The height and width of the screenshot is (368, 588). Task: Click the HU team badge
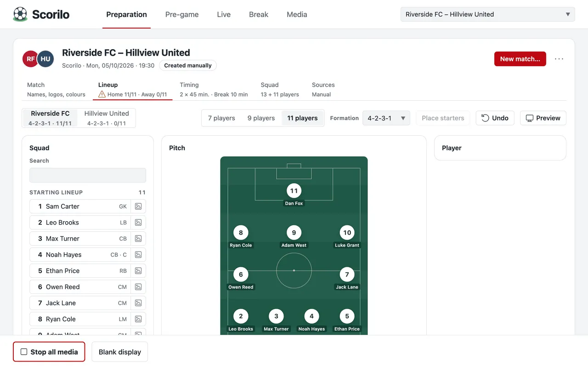[x=45, y=59]
